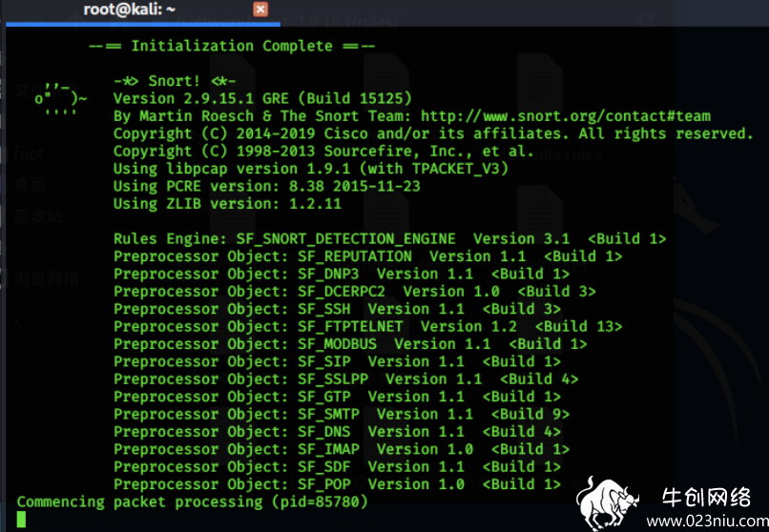Click the SF_MODBUS preprocessor line
Image resolution: width=769 pixels, height=532 pixels.
coord(350,344)
